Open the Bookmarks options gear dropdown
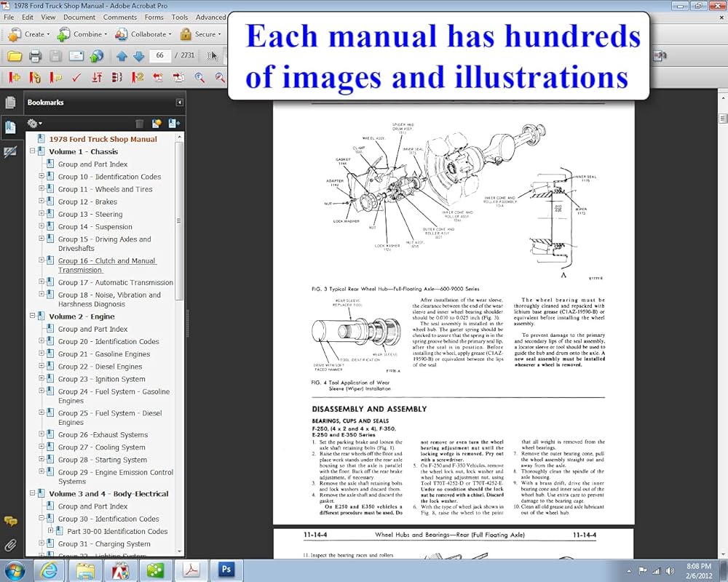The height and width of the screenshot is (582, 728). coord(34,124)
